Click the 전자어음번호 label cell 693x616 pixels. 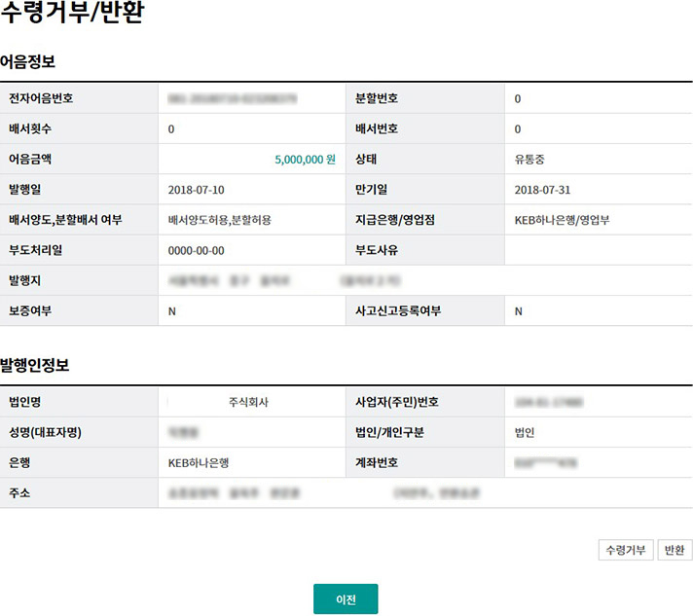[41, 98]
